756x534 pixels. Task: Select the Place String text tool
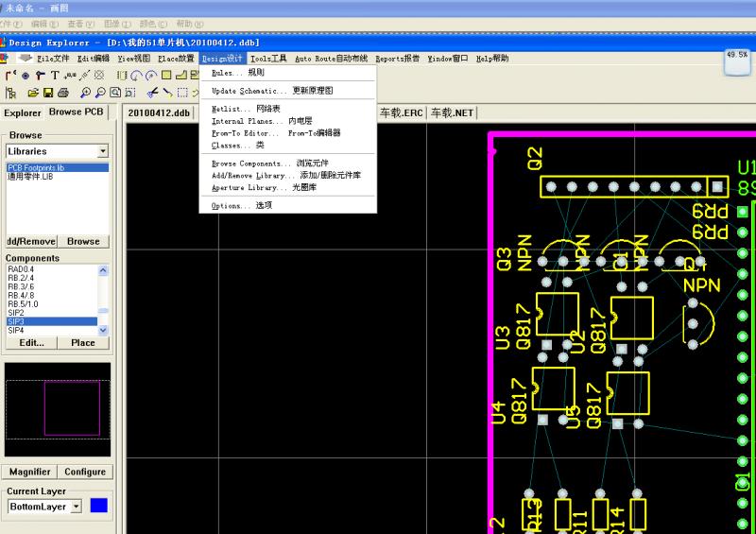coord(55,76)
